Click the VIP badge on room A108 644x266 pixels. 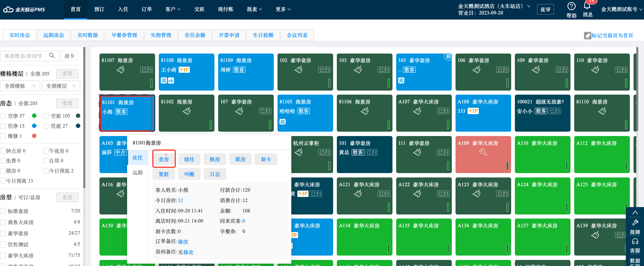pyautogui.click(x=473, y=111)
